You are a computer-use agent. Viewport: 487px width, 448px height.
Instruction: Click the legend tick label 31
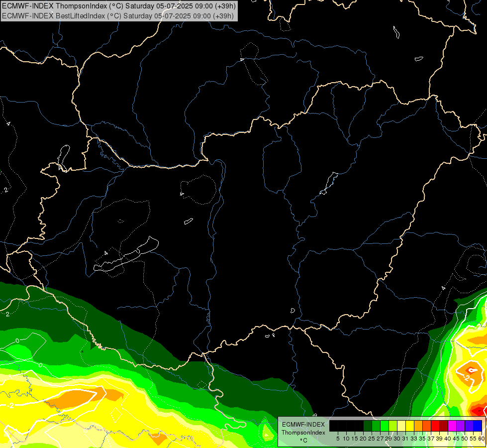[x=405, y=439]
